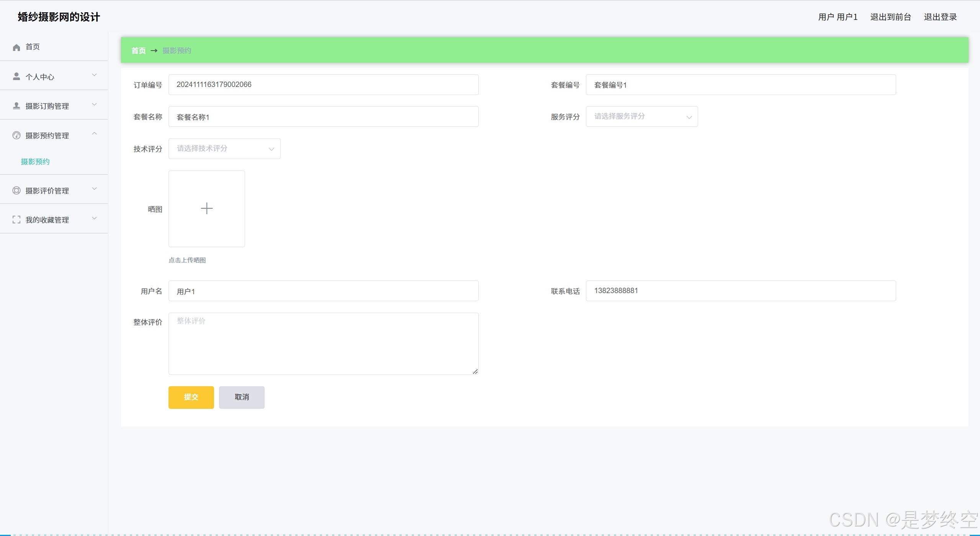Click the 摄影预约管理 clock icon
The image size is (980, 536).
(x=16, y=135)
